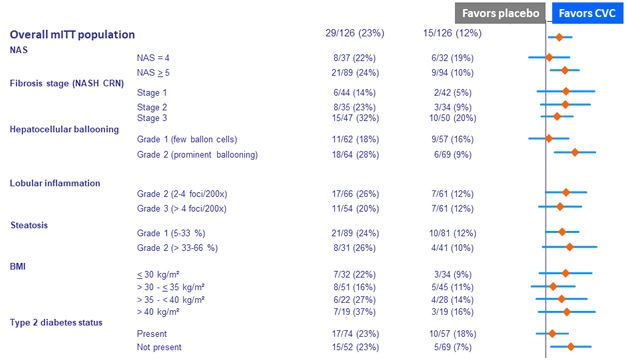627x361 pixels.
Task: Select the 15/126 (12%) value
Action: pyautogui.click(x=452, y=33)
